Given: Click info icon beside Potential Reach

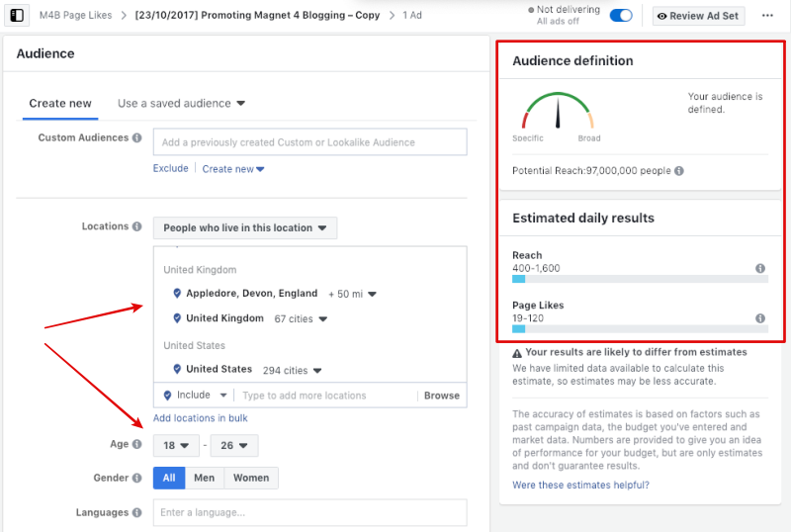Looking at the screenshot, I should pyautogui.click(x=679, y=171).
